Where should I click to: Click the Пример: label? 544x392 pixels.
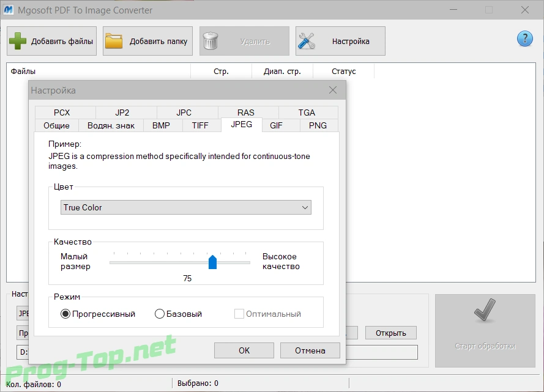point(65,144)
